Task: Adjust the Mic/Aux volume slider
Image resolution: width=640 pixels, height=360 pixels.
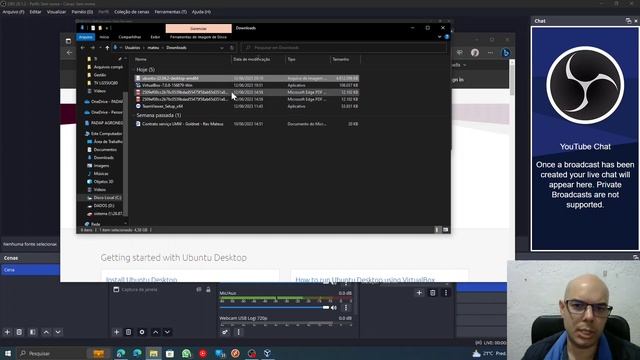Action: click(274, 308)
